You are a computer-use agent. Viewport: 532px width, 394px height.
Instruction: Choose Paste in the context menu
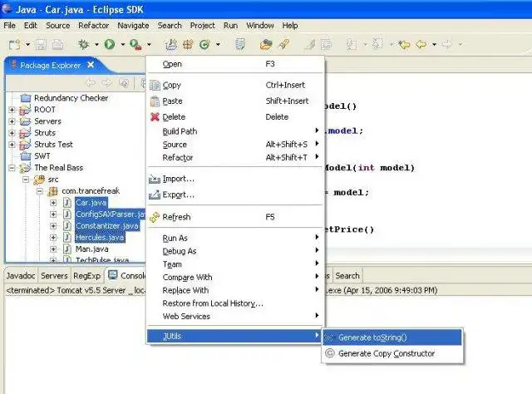235,101
